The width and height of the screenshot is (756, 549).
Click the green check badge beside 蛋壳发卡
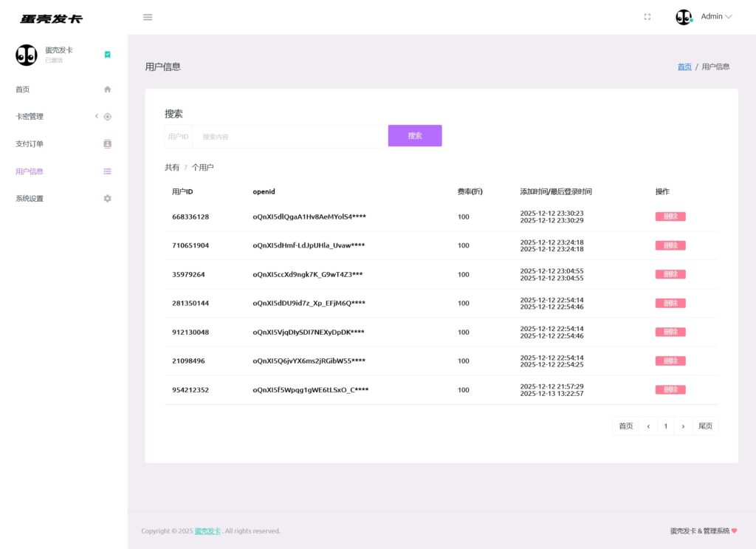(x=108, y=55)
